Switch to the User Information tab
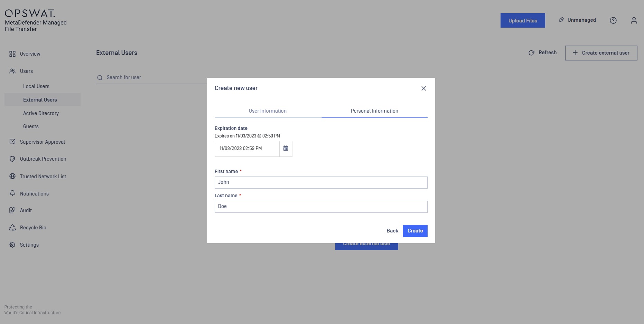The width and height of the screenshot is (644, 324). (x=268, y=111)
